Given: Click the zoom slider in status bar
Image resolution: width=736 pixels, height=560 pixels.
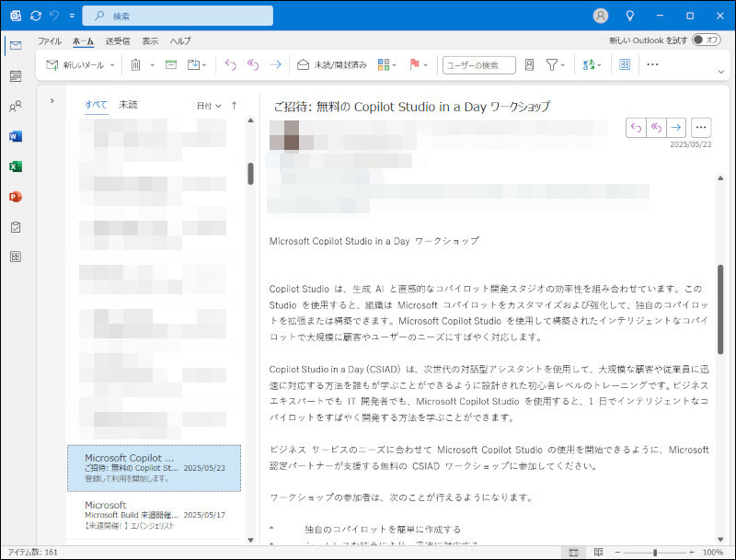Looking at the screenshot, I should point(654,552).
